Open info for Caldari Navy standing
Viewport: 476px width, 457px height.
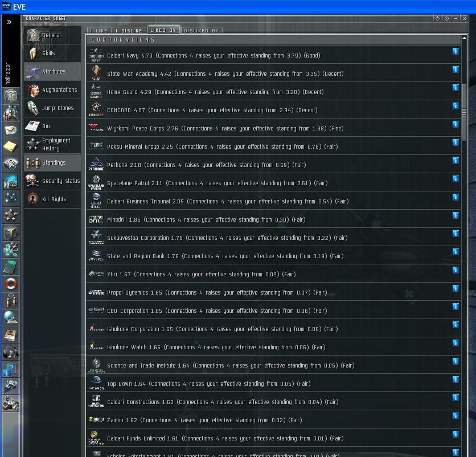pyautogui.click(x=456, y=51)
